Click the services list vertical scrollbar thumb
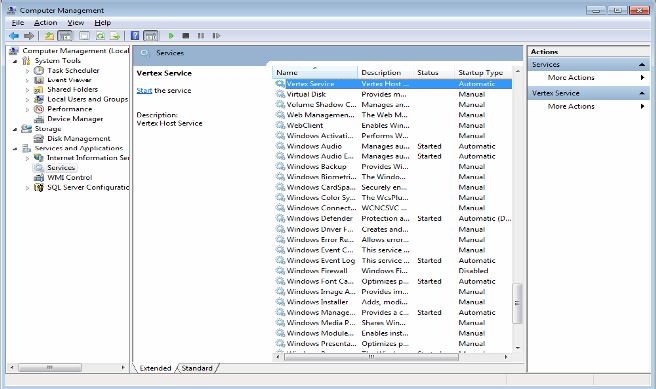 [x=517, y=303]
